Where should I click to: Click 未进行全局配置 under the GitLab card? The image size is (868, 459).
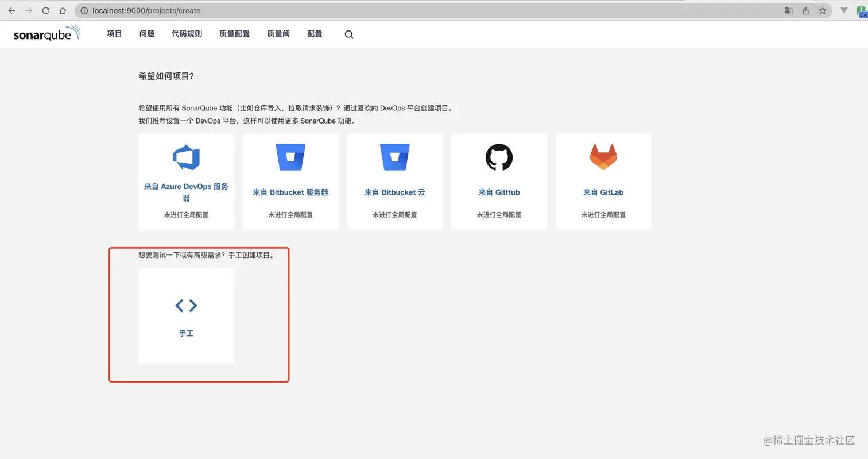click(603, 215)
